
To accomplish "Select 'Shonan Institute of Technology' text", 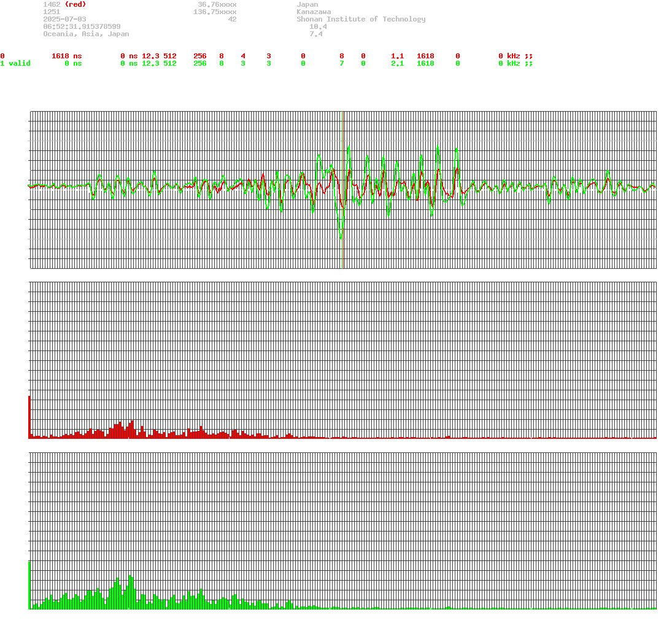I will 361,19.
